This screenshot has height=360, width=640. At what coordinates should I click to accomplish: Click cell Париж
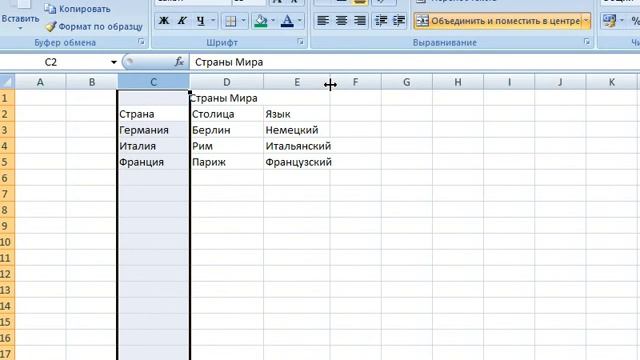(227, 162)
